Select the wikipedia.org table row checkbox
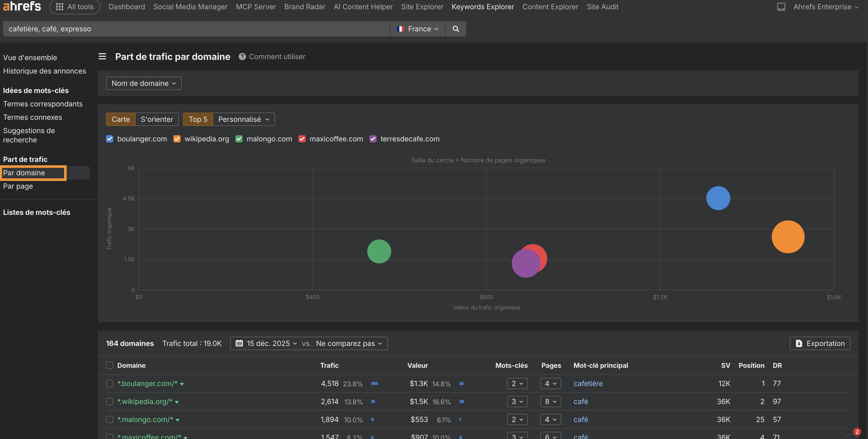The image size is (868, 439). point(110,401)
